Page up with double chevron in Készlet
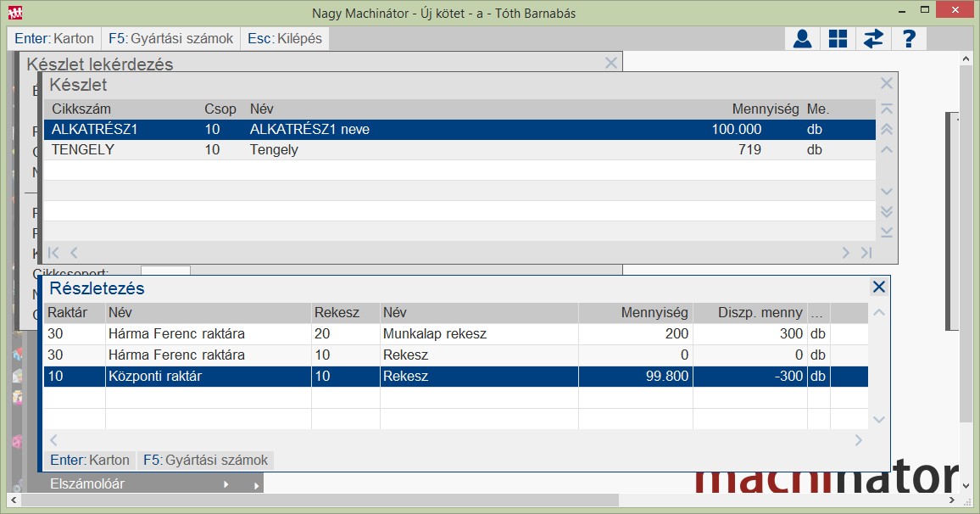Viewport: 980px width, 514px height. click(886, 130)
